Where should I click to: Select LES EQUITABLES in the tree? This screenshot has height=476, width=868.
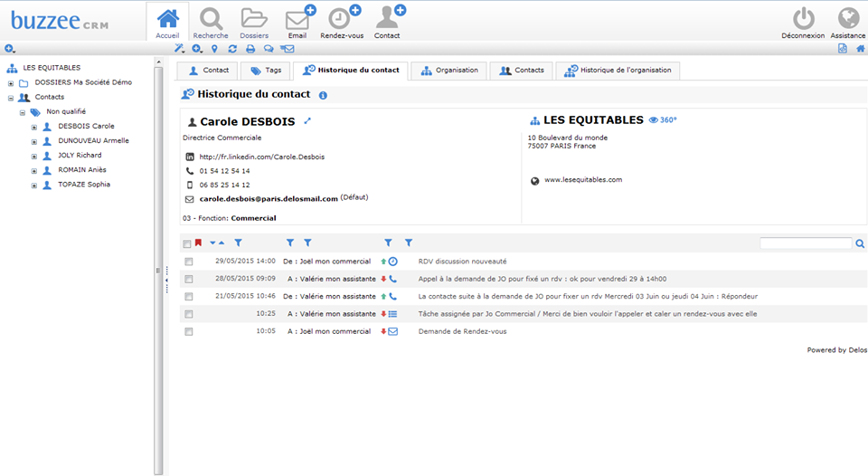click(x=52, y=68)
